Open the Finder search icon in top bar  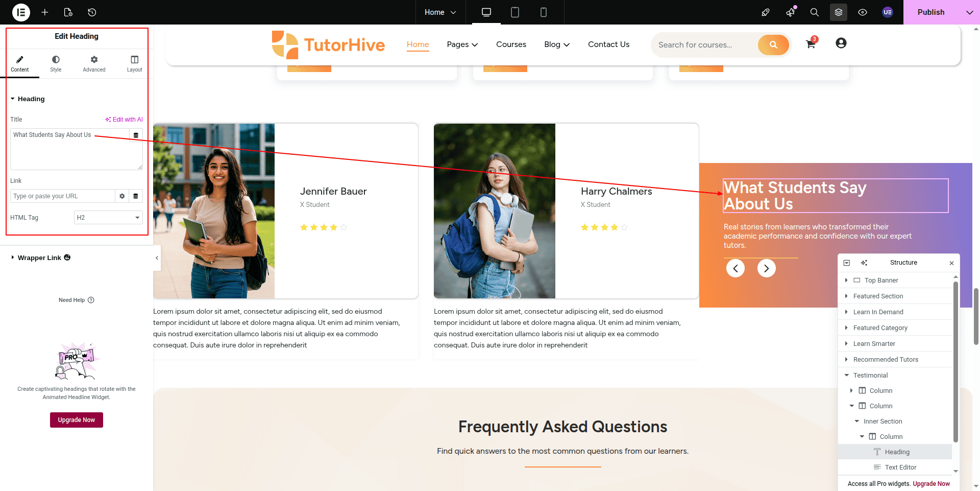815,12
